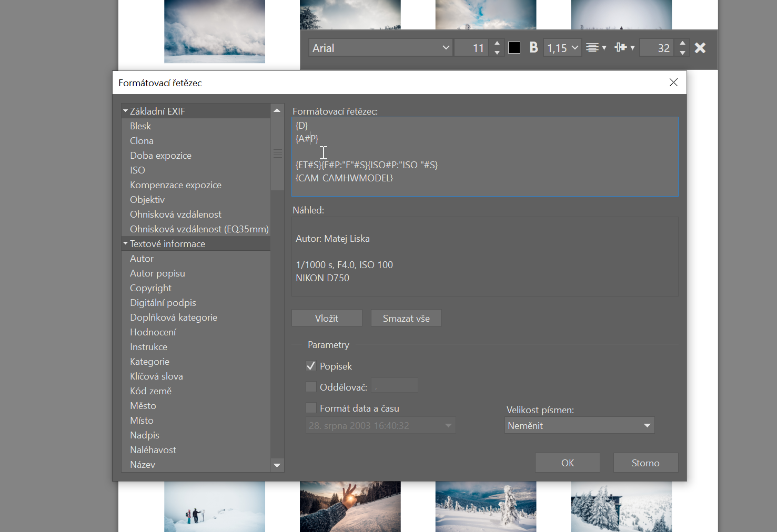This screenshot has height=532, width=777.
Task: Select Naléhavost in the list
Action: (x=196, y=450)
